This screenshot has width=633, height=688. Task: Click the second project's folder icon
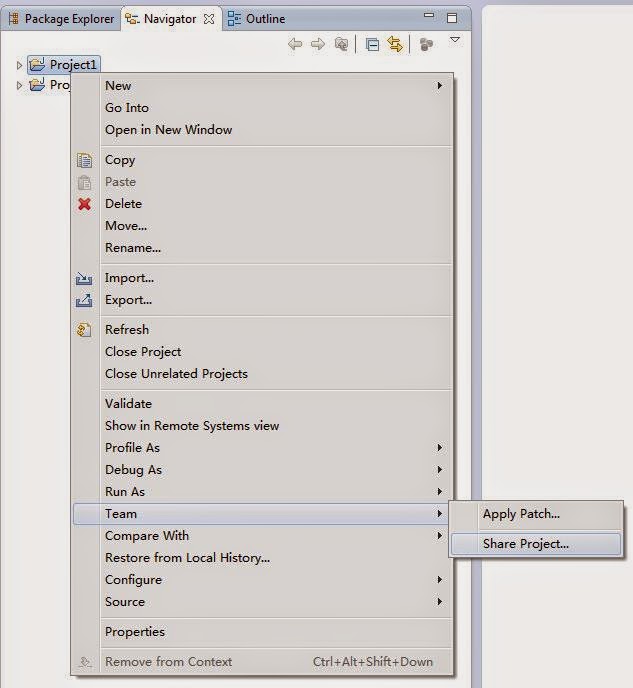37,84
